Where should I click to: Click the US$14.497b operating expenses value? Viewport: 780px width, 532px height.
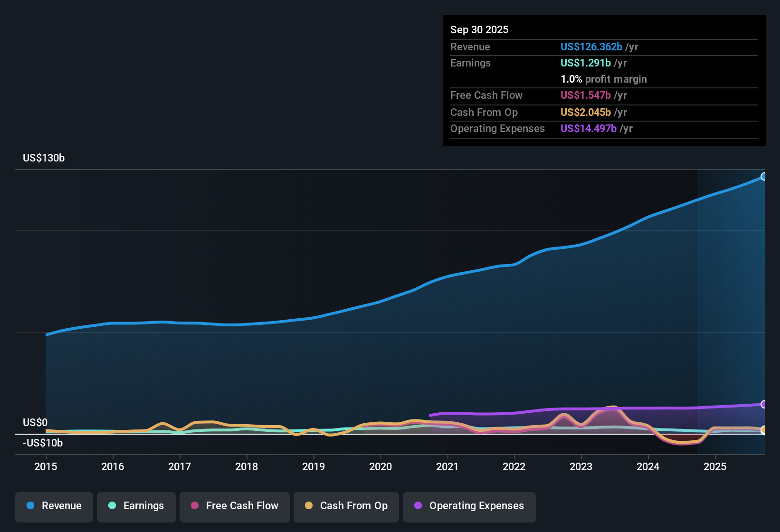pos(589,128)
